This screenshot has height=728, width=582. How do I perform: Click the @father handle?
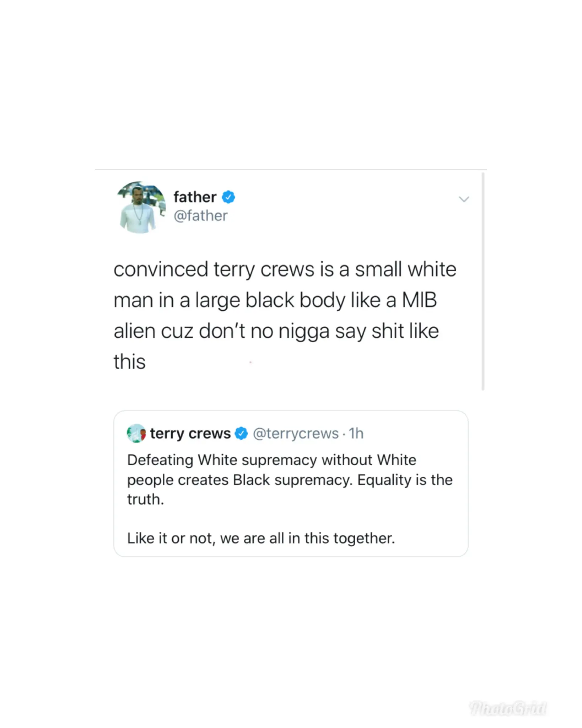click(x=200, y=215)
